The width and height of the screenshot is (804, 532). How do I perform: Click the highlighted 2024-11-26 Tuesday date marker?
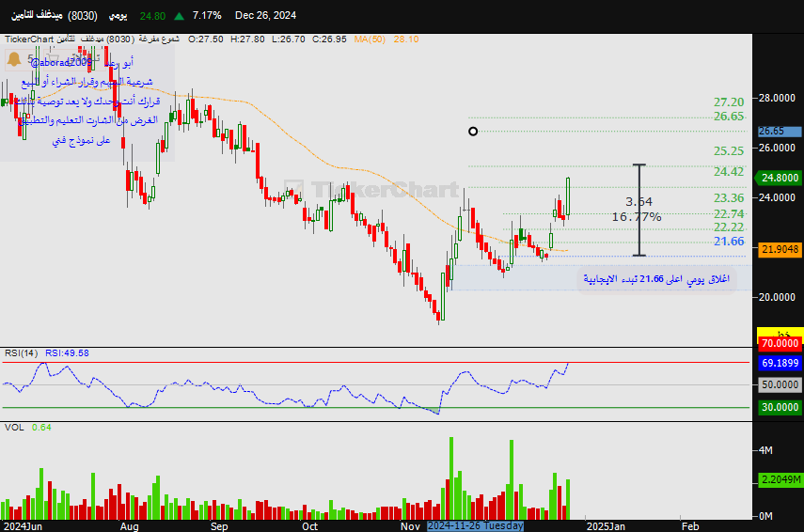click(475, 525)
